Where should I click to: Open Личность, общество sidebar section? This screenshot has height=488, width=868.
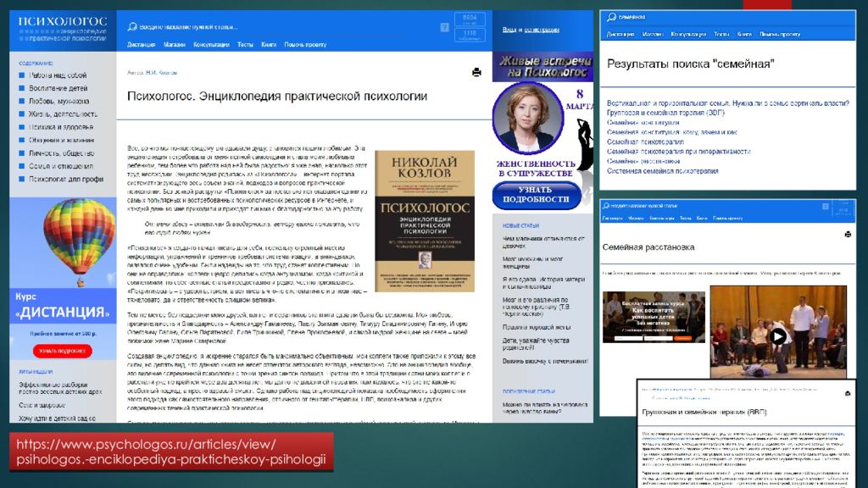click(61, 153)
